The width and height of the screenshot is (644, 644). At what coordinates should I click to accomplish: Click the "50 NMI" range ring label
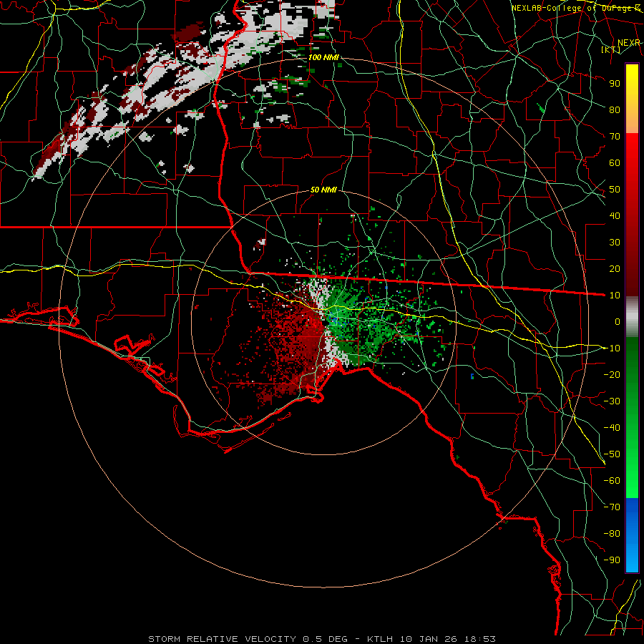pos(323,190)
